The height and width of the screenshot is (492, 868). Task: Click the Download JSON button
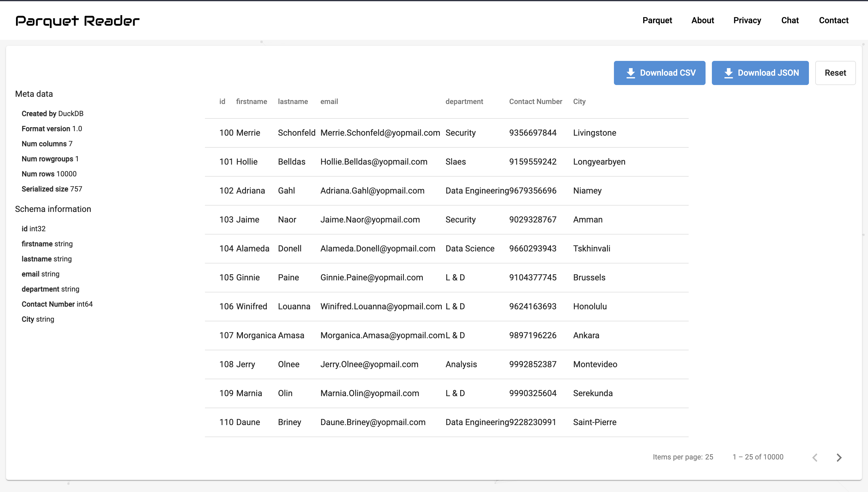click(x=760, y=73)
